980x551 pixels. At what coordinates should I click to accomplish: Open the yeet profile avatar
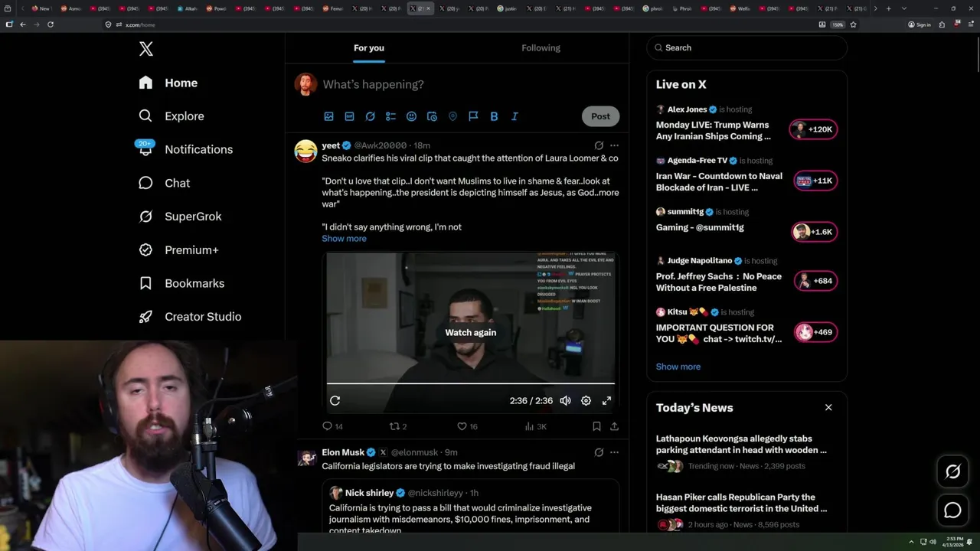click(306, 151)
